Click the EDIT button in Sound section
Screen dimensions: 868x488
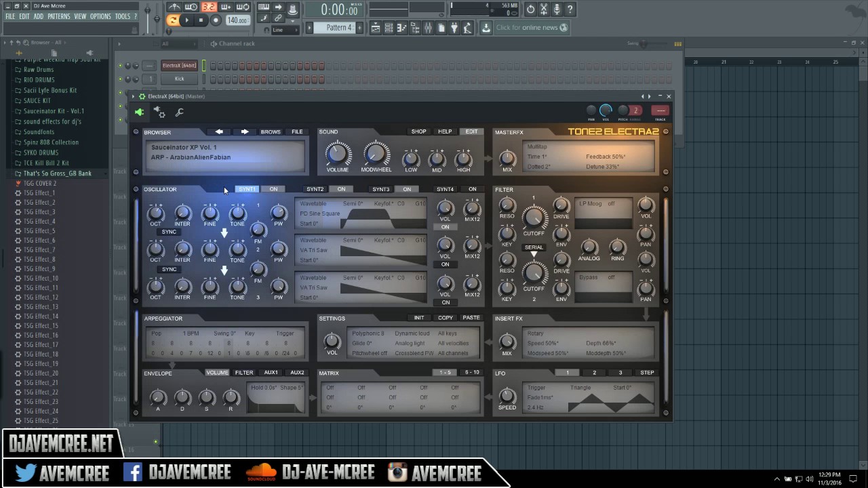pos(471,131)
